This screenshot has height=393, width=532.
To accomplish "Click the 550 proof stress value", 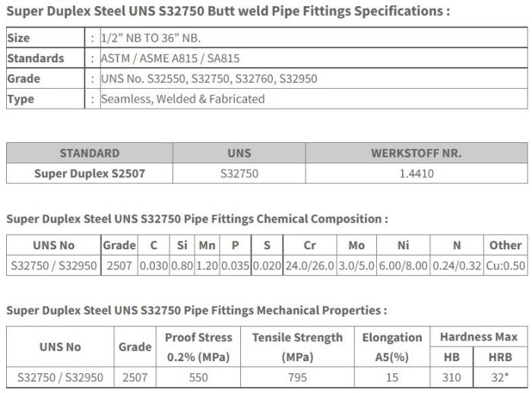I will coord(198,376).
